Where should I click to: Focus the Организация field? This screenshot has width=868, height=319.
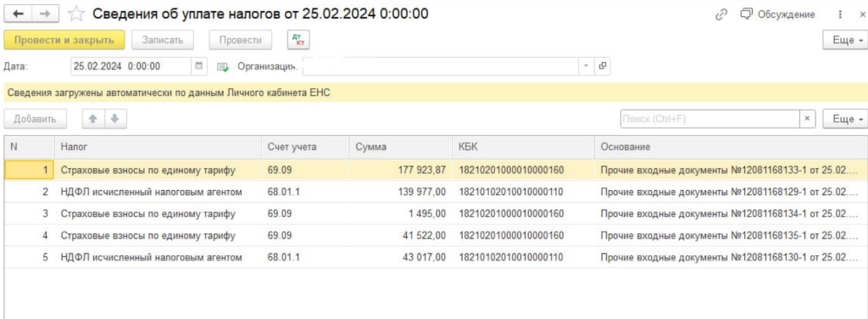(441, 66)
